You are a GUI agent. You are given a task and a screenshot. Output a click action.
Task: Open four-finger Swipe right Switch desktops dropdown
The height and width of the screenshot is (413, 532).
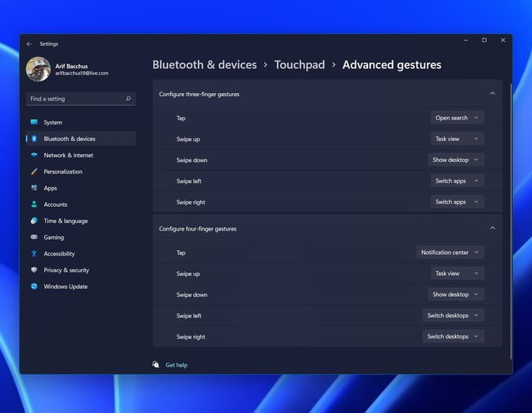tap(453, 337)
